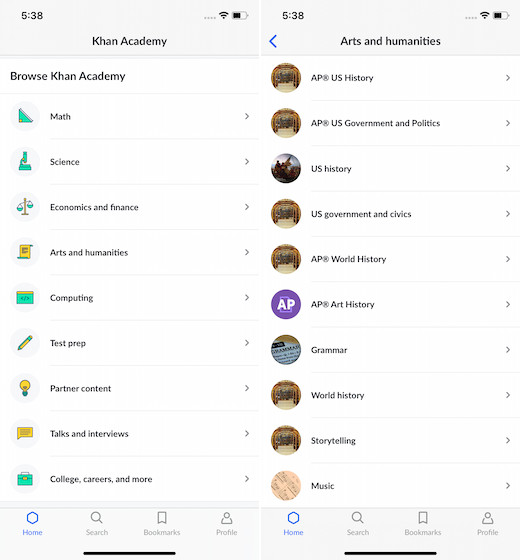Viewport: 520px width, 560px height.
Task: Tap the Science microscope icon
Action: [25, 161]
